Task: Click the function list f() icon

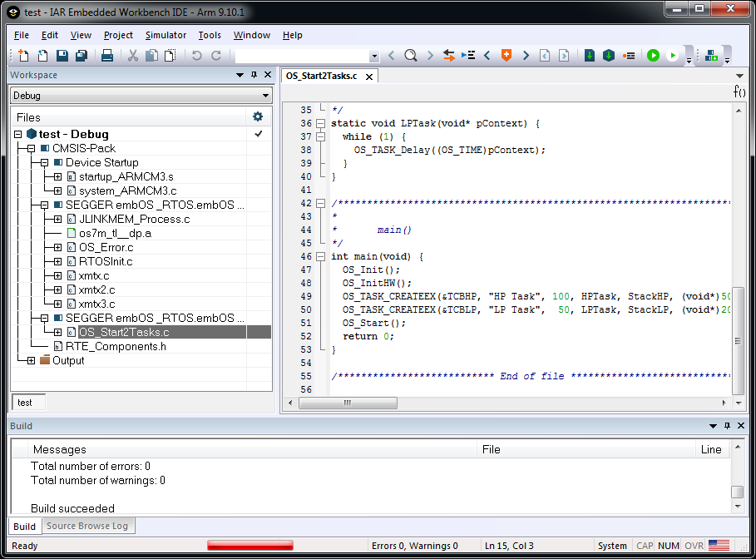Action: coord(739,92)
